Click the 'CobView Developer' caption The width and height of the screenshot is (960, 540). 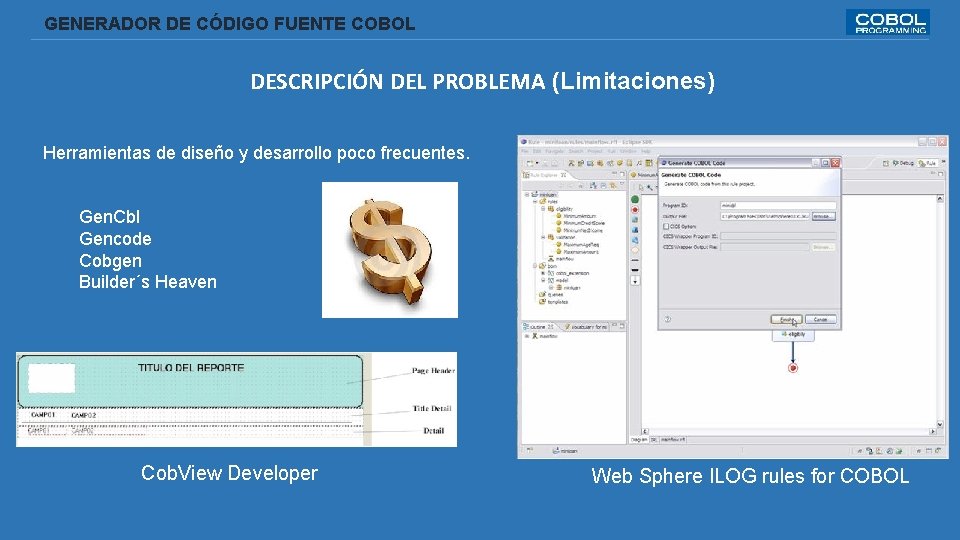pos(229,473)
